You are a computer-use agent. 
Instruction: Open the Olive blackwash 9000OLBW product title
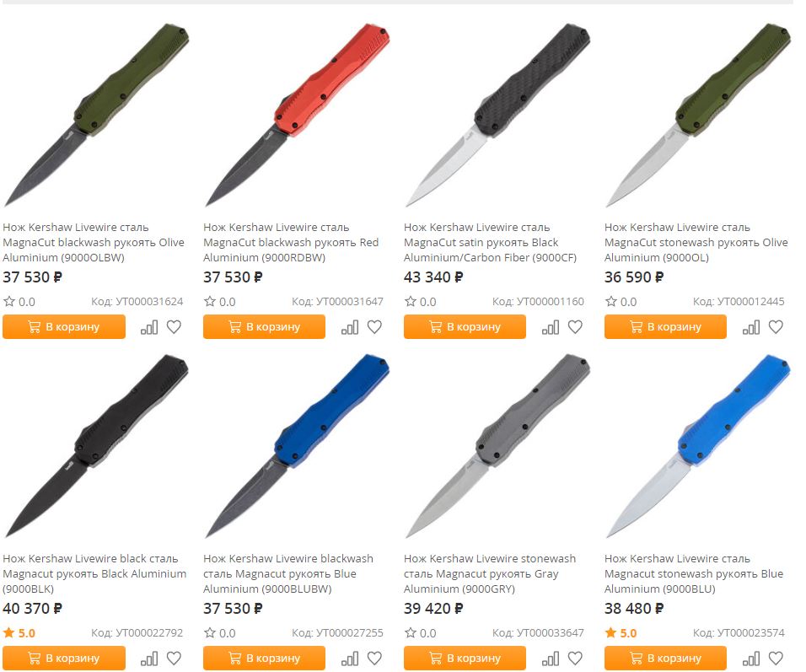(94, 242)
